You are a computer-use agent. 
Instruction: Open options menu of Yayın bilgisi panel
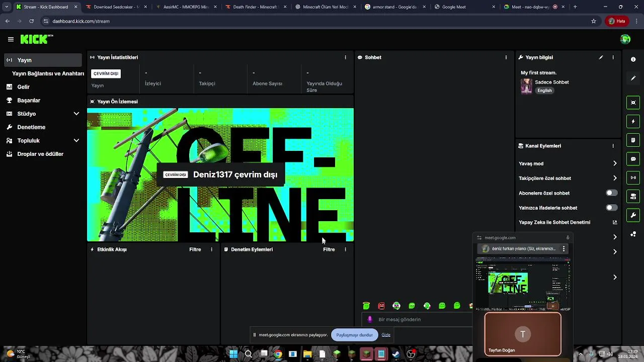point(613,57)
